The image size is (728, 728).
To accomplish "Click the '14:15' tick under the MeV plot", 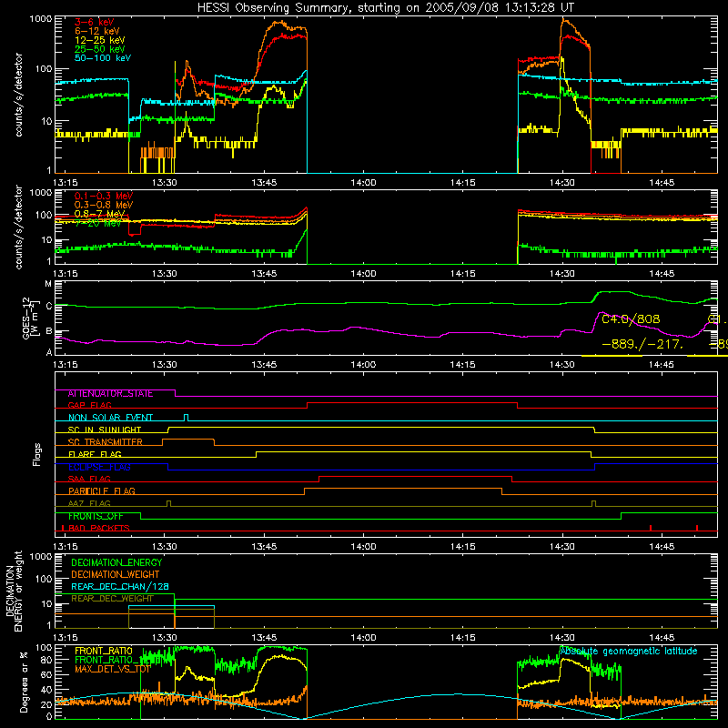I will point(463,274).
